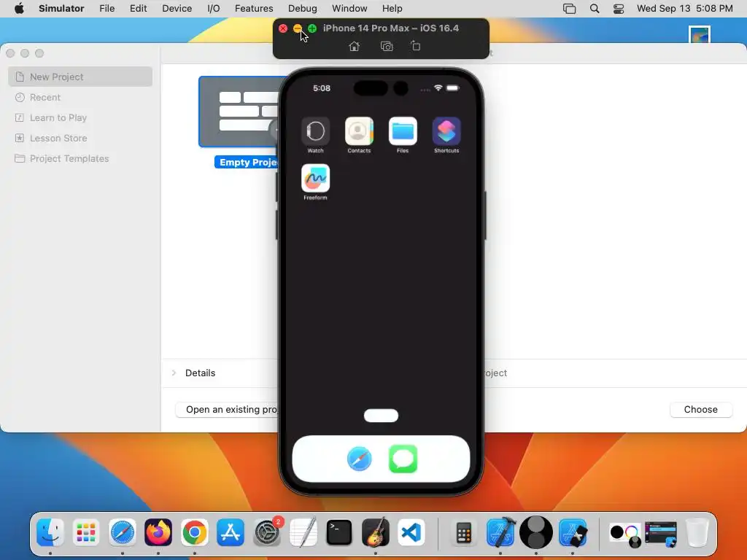Open the I/O menu

click(214, 9)
